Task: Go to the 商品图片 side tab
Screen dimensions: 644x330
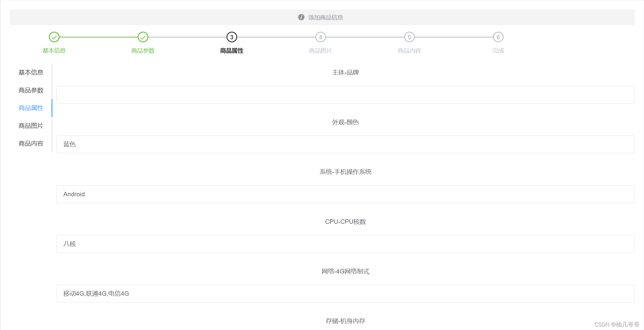Action: tap(31, 126)
